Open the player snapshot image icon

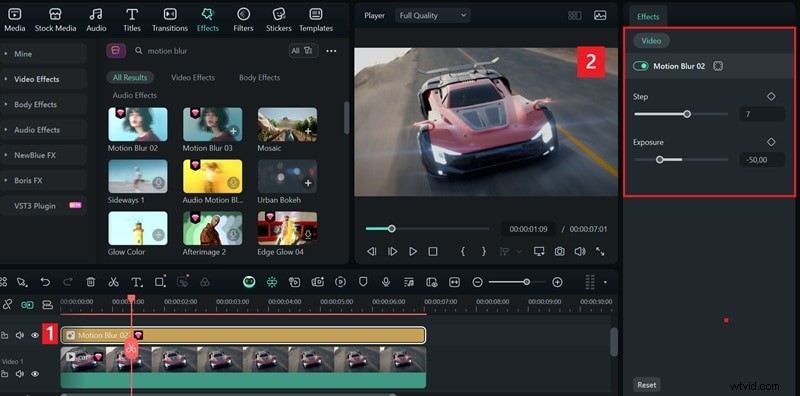(x=600, y=15)
